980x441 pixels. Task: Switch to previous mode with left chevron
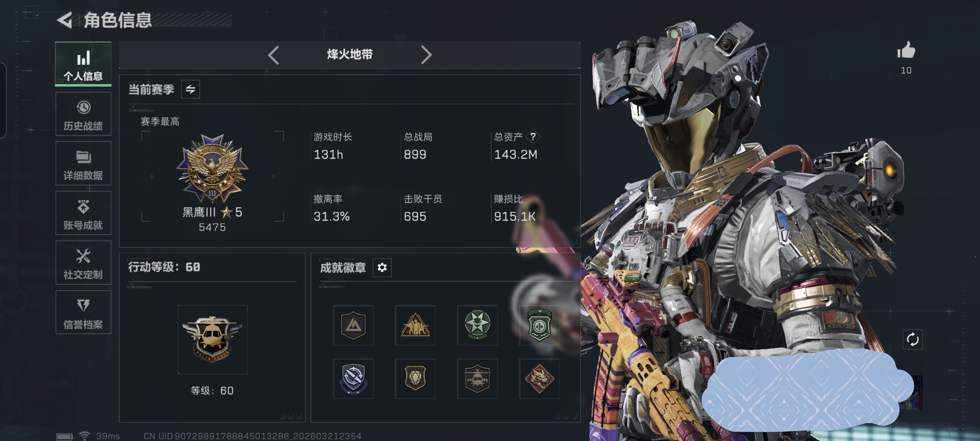(x=274, y=55)
